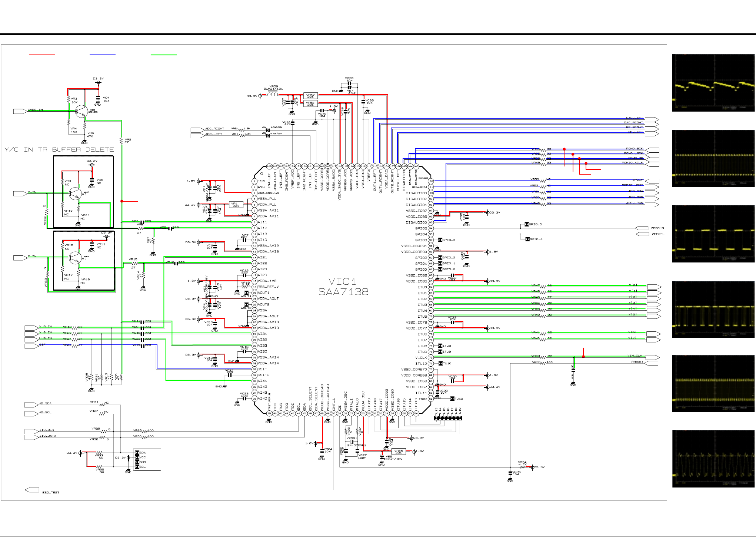Click the red line legend swatch

(x=42, y=55)
